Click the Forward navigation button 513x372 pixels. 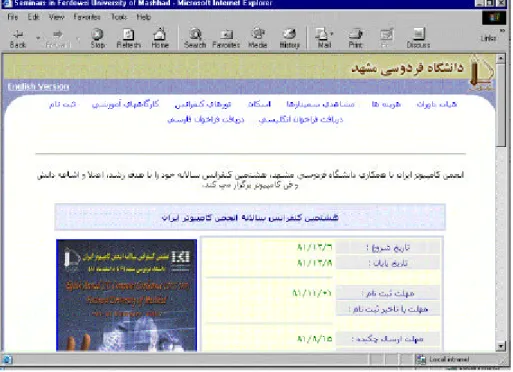pos(58,38)
